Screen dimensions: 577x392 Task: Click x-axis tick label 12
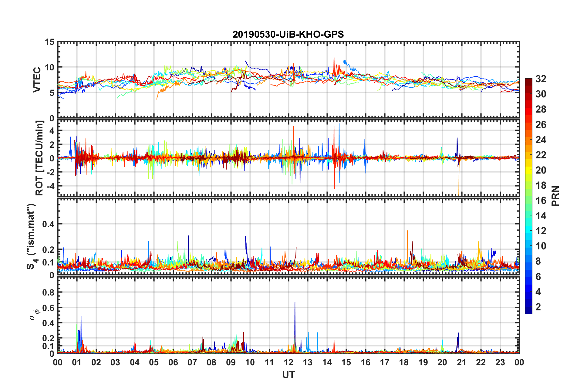coord(288,363)
